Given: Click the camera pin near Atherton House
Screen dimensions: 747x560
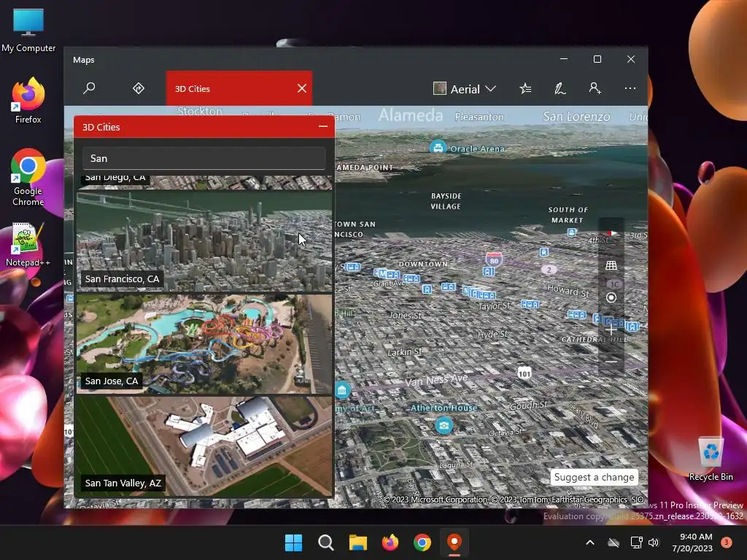Looking at the screenshot, I should coord(444,425).
